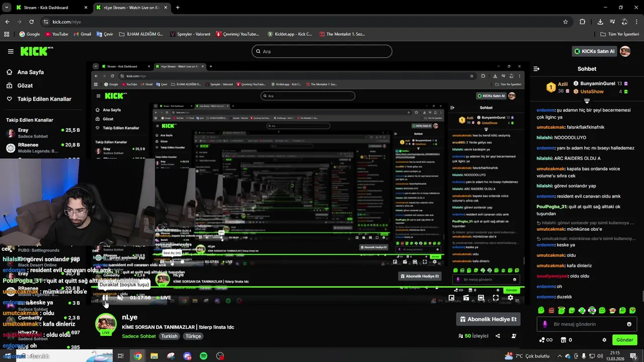The width and height of the screenshot is (644, 362).
Task: Open Tüm Yer İşaretleri folder
Action: click(619, 34)
